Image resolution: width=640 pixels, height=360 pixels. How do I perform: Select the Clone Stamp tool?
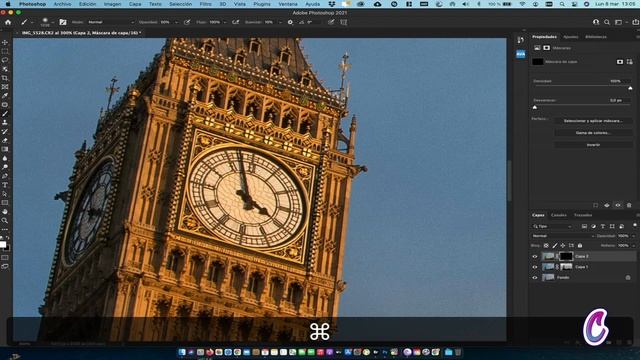pos(5,122)
